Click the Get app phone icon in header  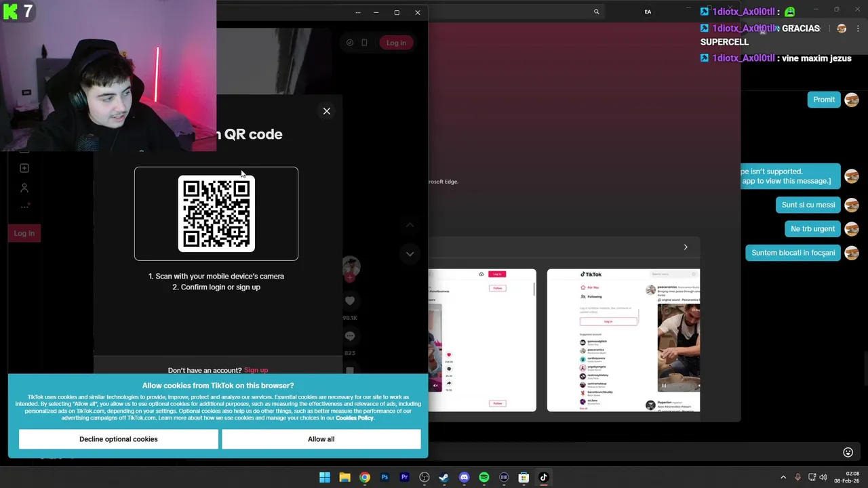tap(364, 43)
